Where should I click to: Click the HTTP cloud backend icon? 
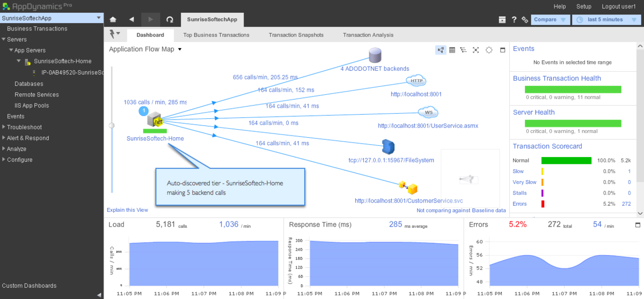tap(416, 81)
